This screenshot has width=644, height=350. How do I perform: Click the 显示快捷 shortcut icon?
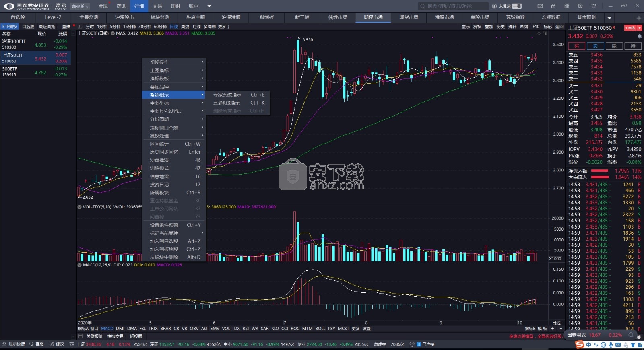pyautogui.click(x=4, y=344)
